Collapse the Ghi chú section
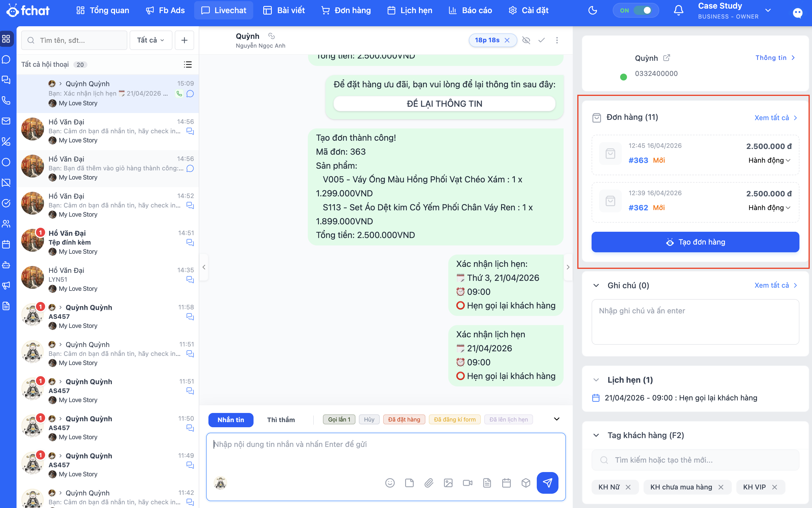The height and width of the screenshot is (508, 812). [x=596, y=285]
